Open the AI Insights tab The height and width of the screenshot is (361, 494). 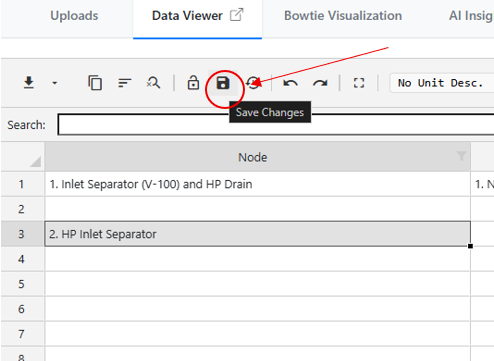coord(471,16)
